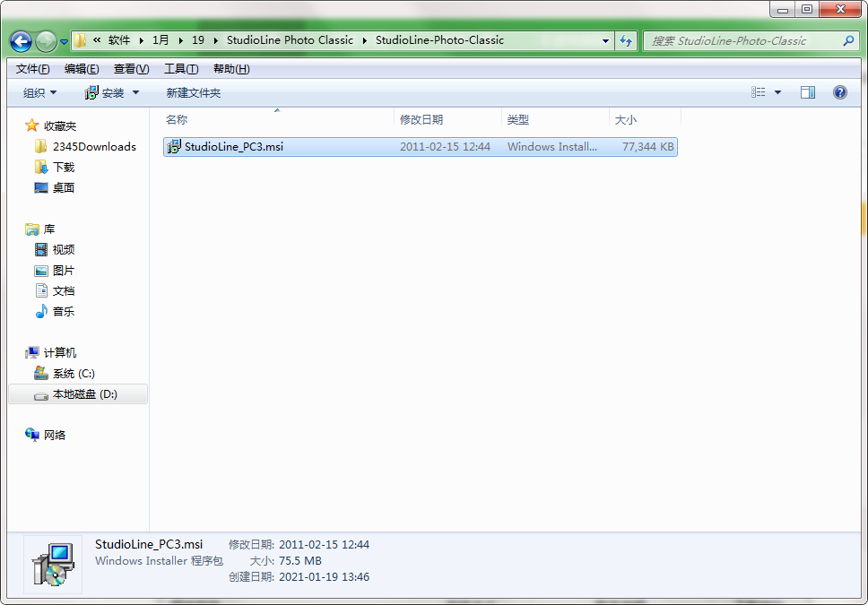Open the 帮助(H) menu
The width and height of the screenshot is (868, 605).
tap(231, 69)
